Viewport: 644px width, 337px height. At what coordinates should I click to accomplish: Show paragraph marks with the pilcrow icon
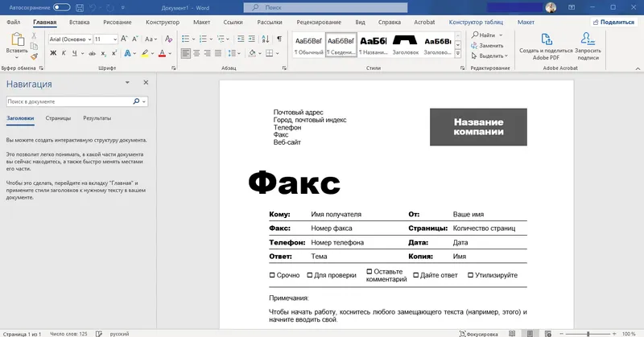279,39
